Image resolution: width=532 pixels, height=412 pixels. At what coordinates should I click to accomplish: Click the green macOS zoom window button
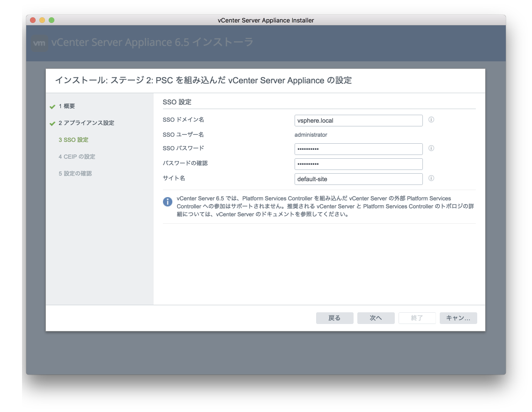pyautogui.click(x=52, y=20)
